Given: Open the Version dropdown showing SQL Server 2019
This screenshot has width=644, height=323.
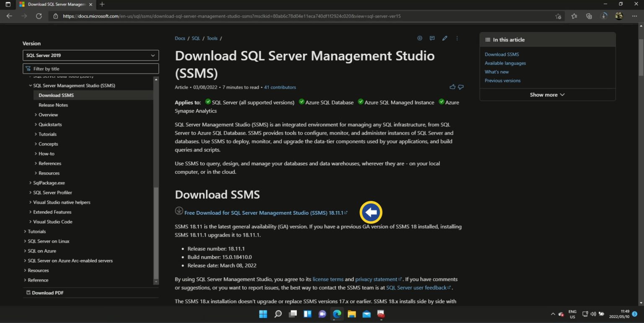Looking at the screenshot, I should click(x=91, y=55).
